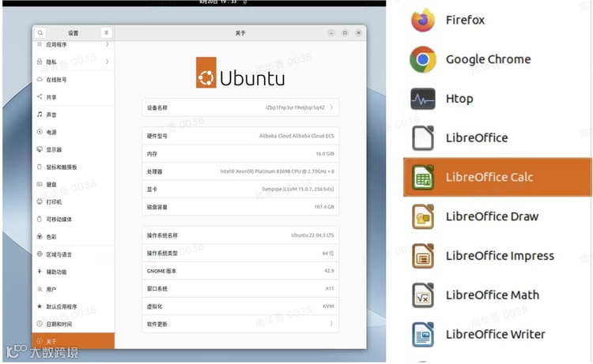Click the star icon beside 默认应用程序
The height and width of the screenshot is (364, 593).
(40, 306)
